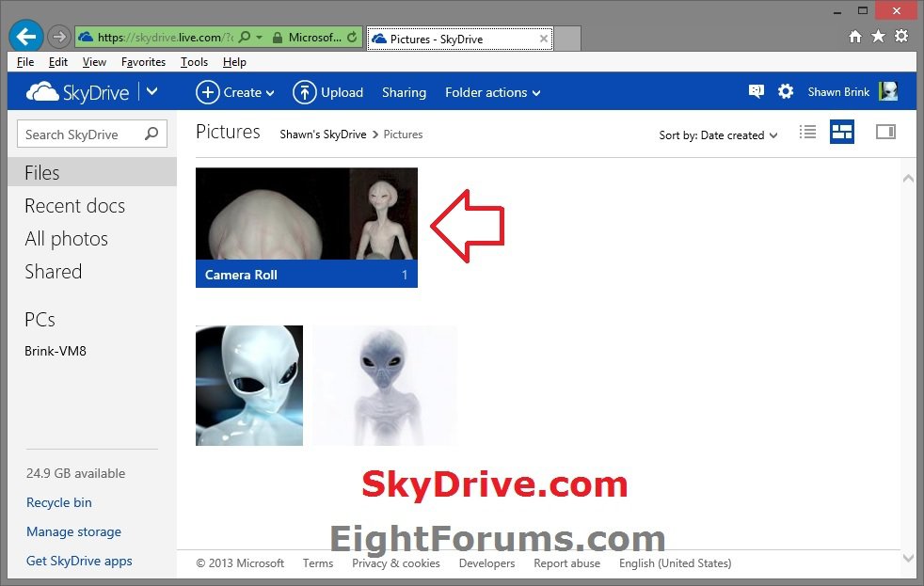Click the scrollbar up arrow
924x586 pixels.
[908, 178]
